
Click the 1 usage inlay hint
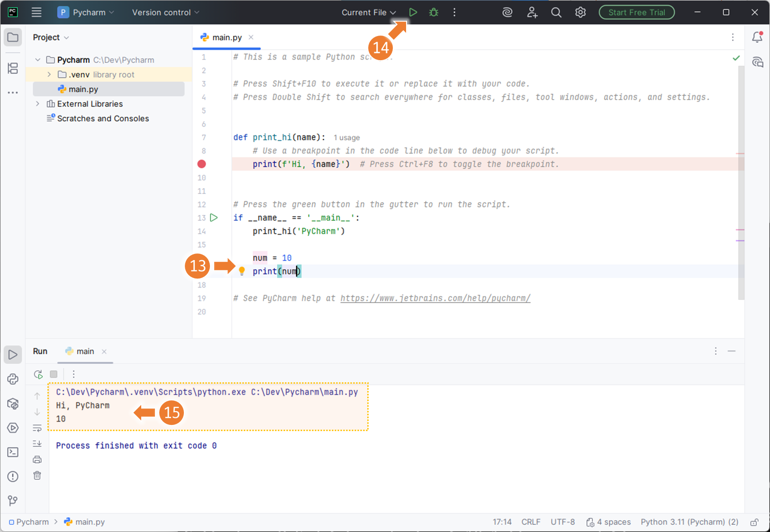(346, 137)
